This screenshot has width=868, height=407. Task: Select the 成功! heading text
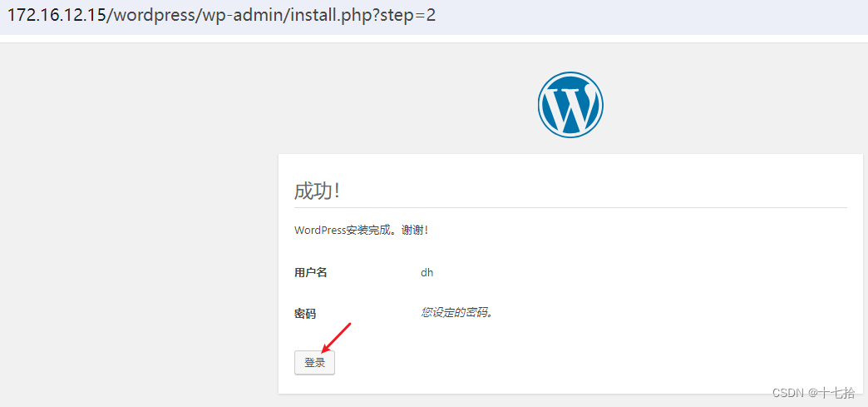tap(317, 191)
